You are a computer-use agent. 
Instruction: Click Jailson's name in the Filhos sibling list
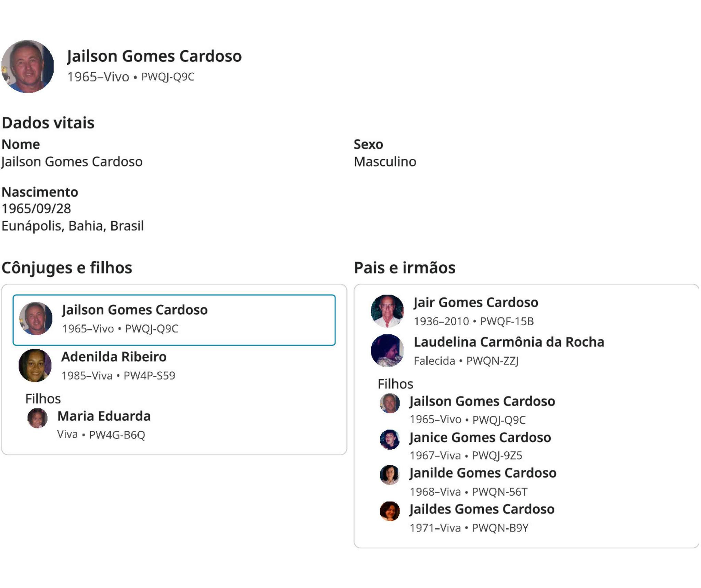tap(482, 401)
